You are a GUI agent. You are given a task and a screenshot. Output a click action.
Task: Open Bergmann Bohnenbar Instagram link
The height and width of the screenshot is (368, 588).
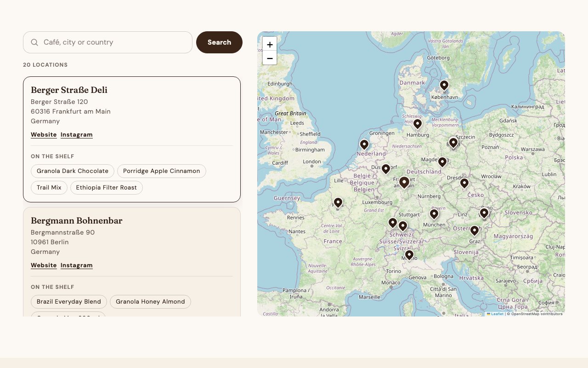click(x=77, y=265)
